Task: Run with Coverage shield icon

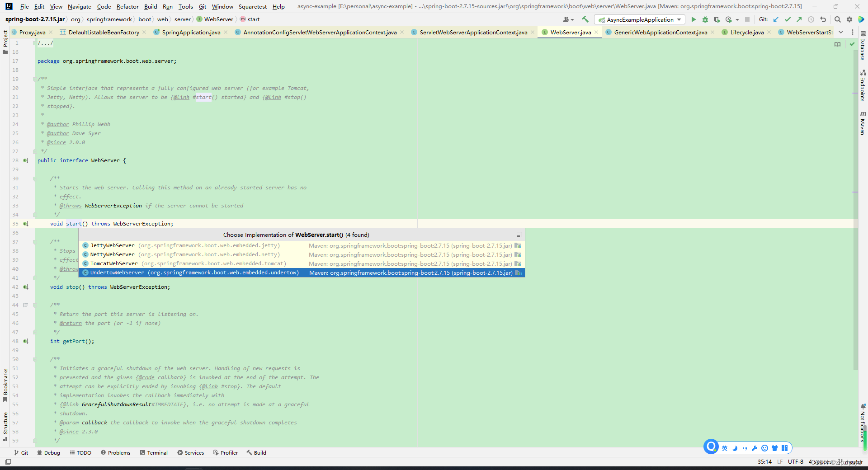Action: click(717, 19)
